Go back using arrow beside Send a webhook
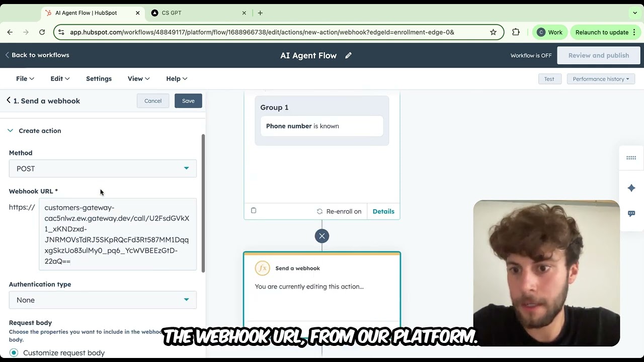 point(9,101)
